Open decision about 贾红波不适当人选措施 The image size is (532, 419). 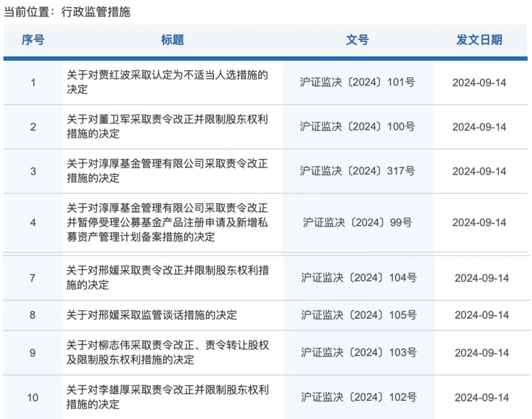click(x=167, y=82)
